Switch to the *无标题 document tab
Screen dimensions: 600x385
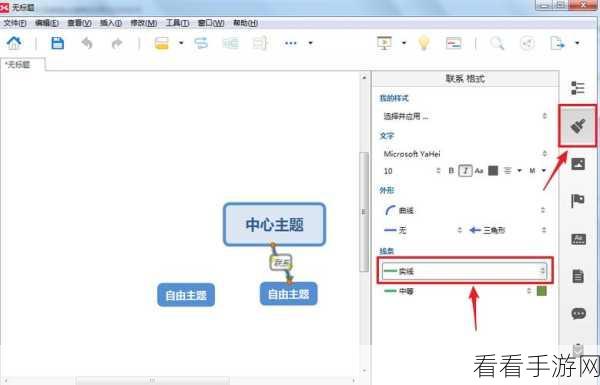[22, 64]
